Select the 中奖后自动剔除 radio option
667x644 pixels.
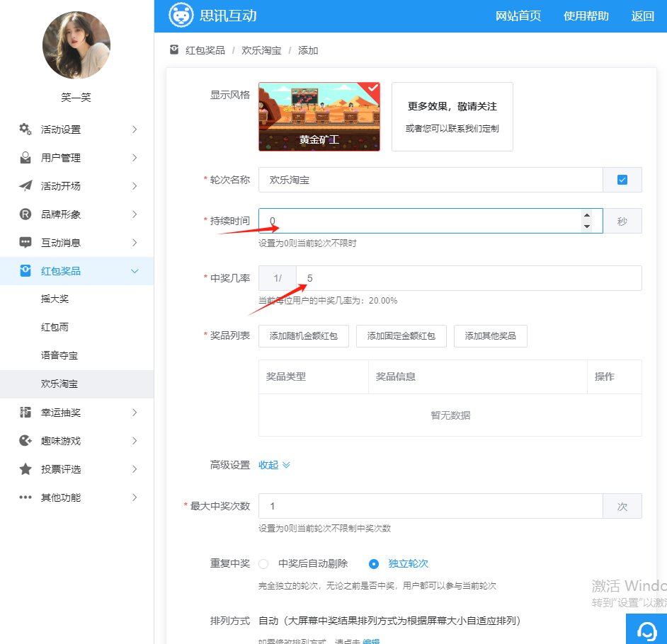pos(263,564)
